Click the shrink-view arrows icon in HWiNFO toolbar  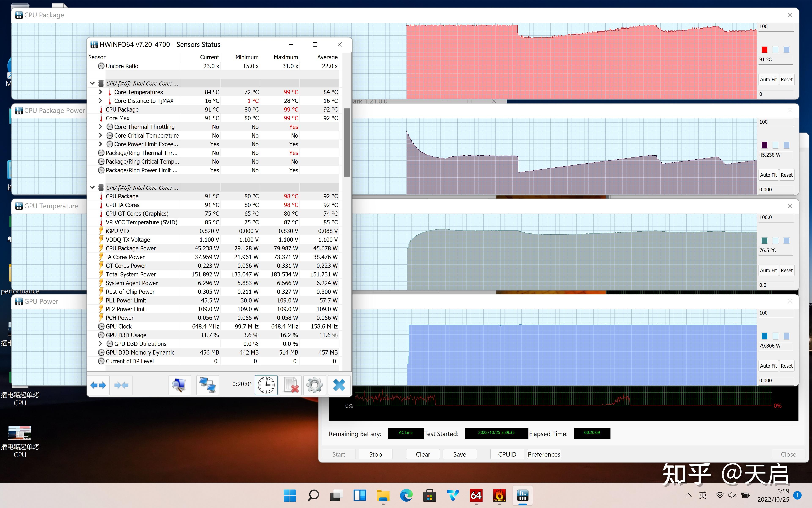coord(121,385)
